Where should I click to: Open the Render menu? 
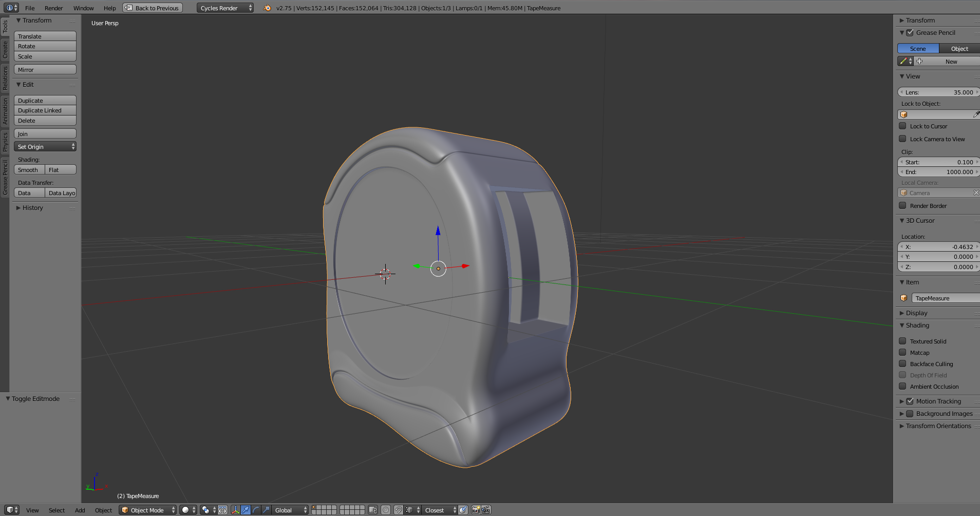(53, 8)
